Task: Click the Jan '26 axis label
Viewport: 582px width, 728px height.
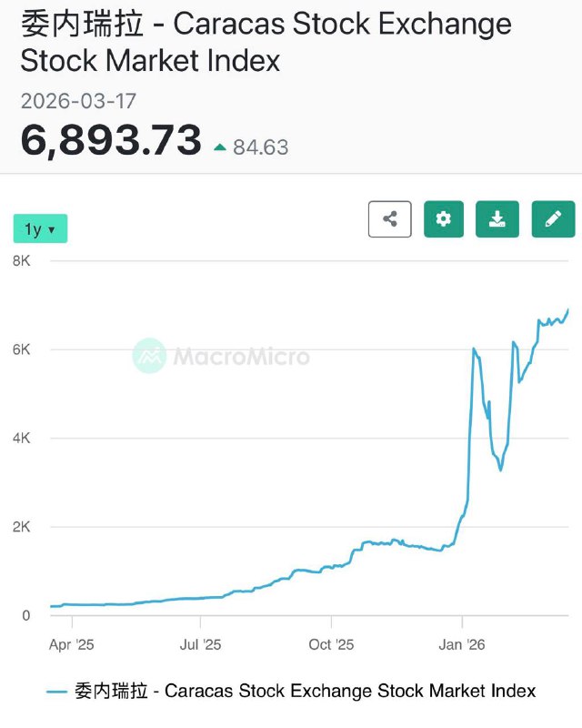Action: [x=462, y=645]
